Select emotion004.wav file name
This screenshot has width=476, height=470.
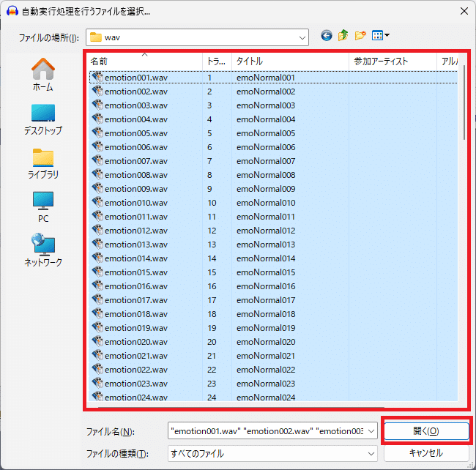click(136, 119)
